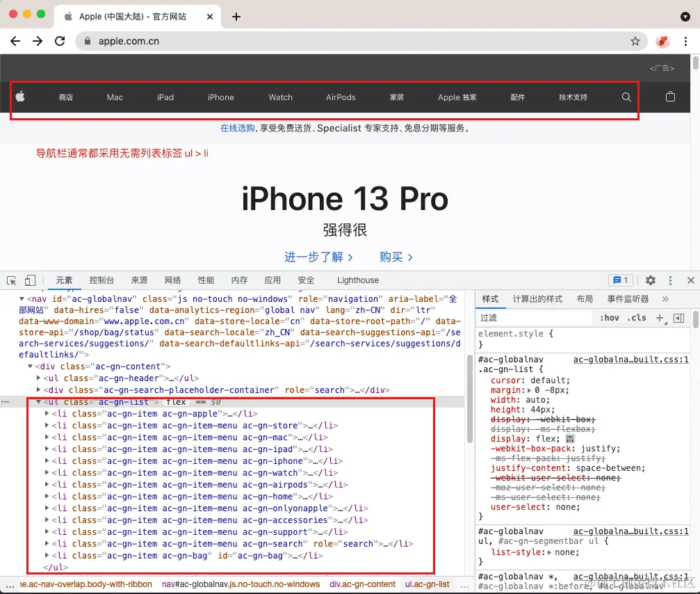
Task: Toggle the device toolbar icon in DevTools
Action: pyautogui.click(x=30, y=280)
